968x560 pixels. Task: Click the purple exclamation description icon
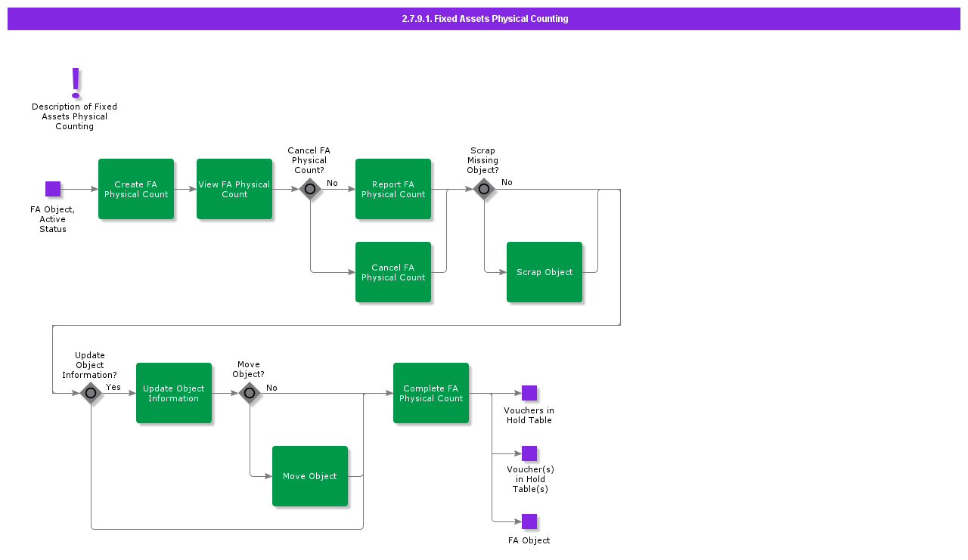[x=75, y=82]
